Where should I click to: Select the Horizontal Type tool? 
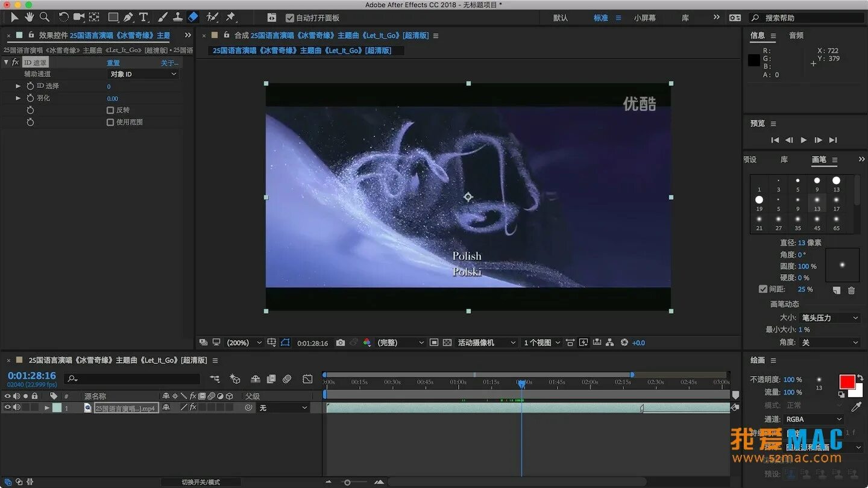coord(143,17)
